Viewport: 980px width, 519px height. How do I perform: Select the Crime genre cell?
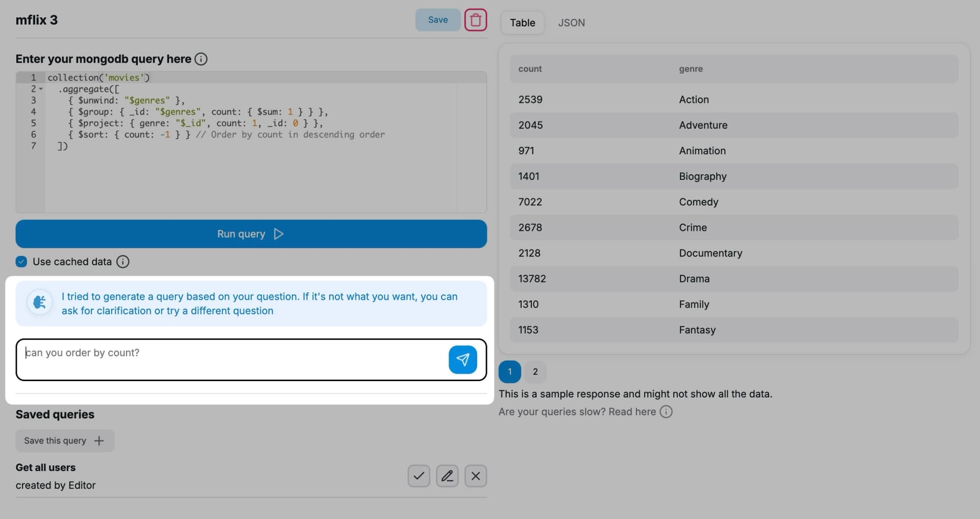point(693,227)
